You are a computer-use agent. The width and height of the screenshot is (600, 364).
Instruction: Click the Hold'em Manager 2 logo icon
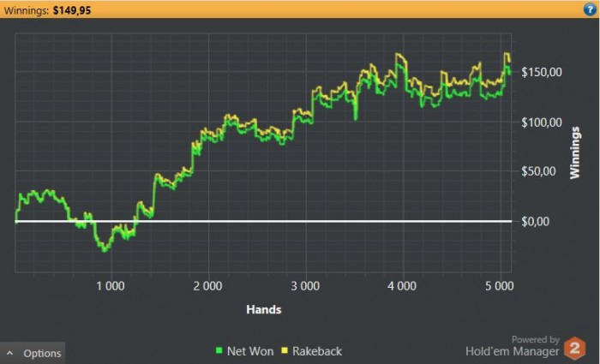[x=574, y=349]
